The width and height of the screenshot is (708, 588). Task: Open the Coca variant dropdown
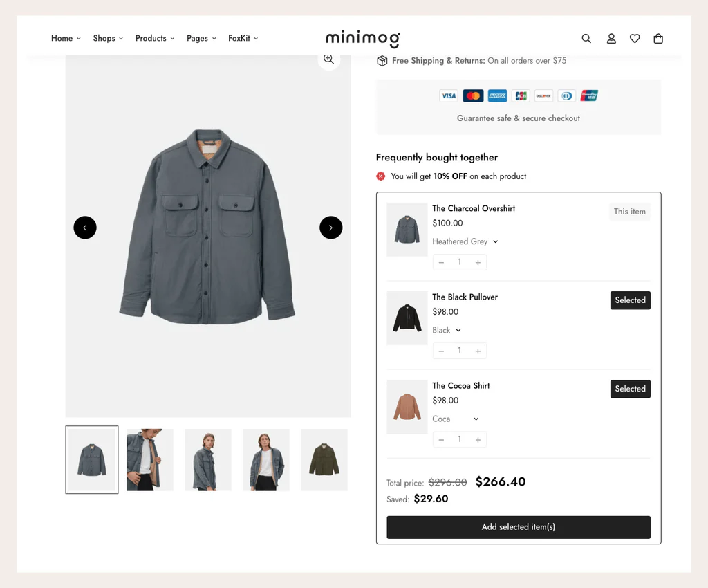point(455,419)
